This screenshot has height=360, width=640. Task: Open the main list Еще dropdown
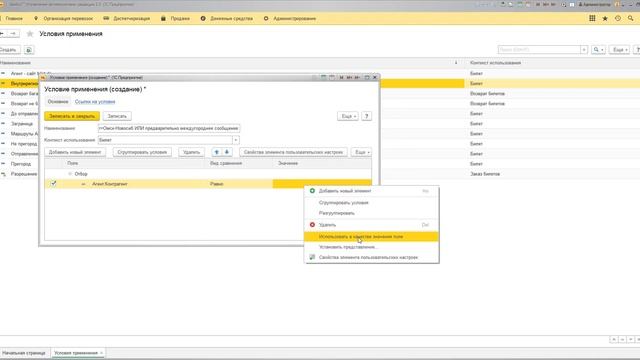click(620, 50)
